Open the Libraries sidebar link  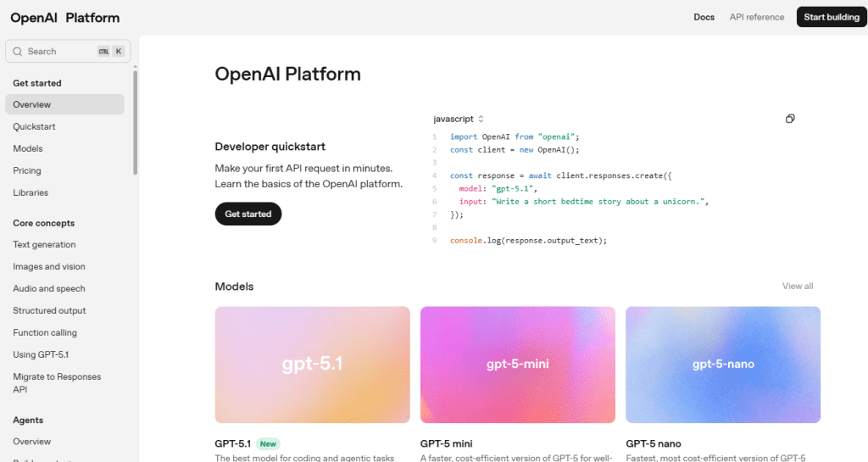(31, 192)
